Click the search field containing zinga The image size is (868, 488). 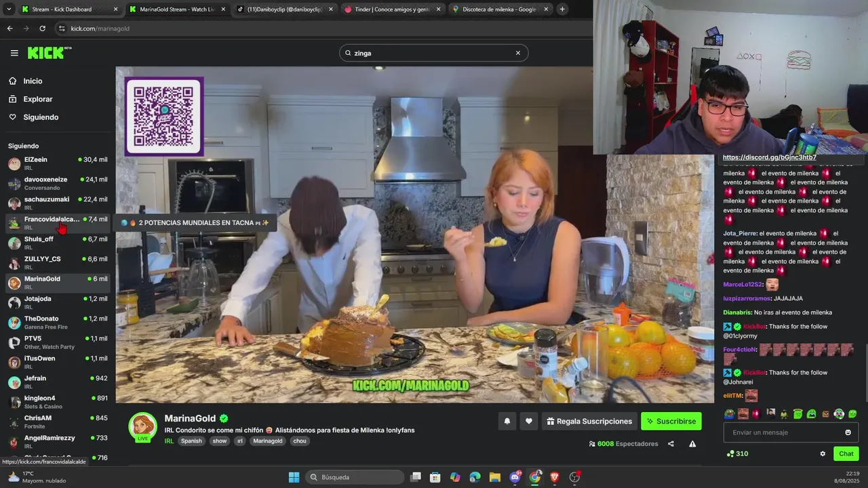433,53
